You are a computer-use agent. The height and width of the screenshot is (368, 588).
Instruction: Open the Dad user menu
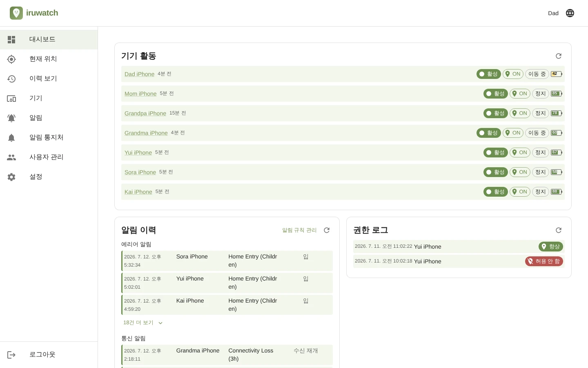[x=553, y=13]
